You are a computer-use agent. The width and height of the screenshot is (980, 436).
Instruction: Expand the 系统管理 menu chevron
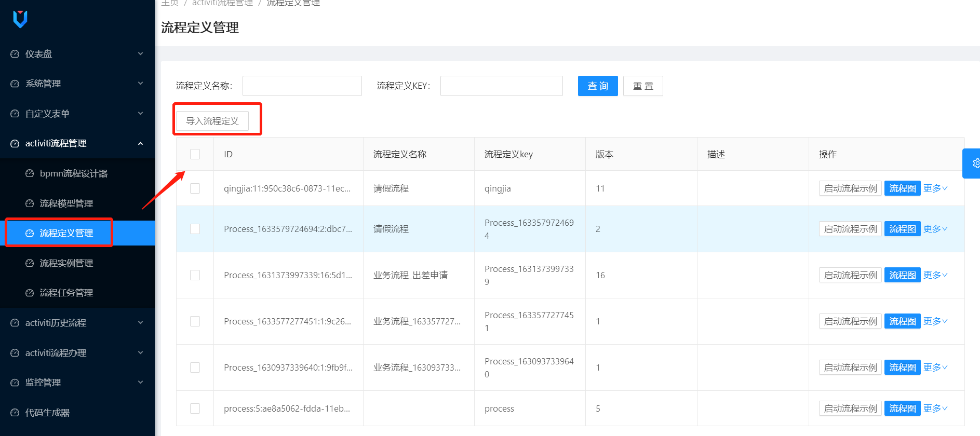tap(140, 84)
